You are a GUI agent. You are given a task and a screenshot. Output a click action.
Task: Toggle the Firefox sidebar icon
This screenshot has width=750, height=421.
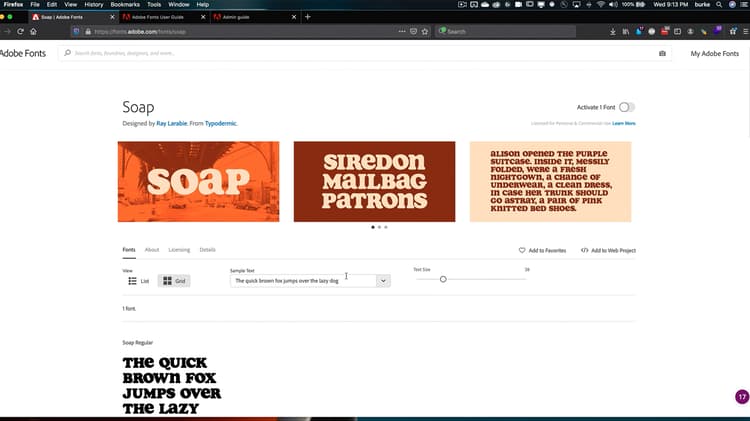coord(677,32)
